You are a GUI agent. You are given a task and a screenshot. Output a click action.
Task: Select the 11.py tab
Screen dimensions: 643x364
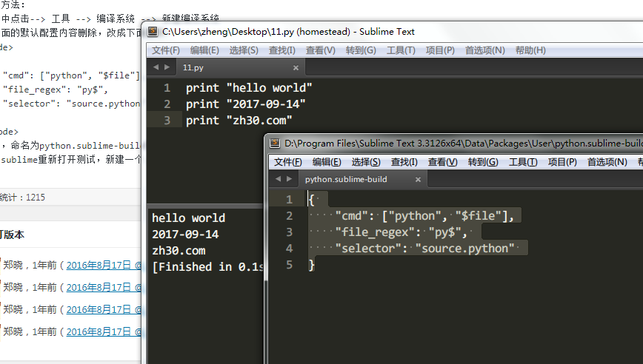point(240,67)
